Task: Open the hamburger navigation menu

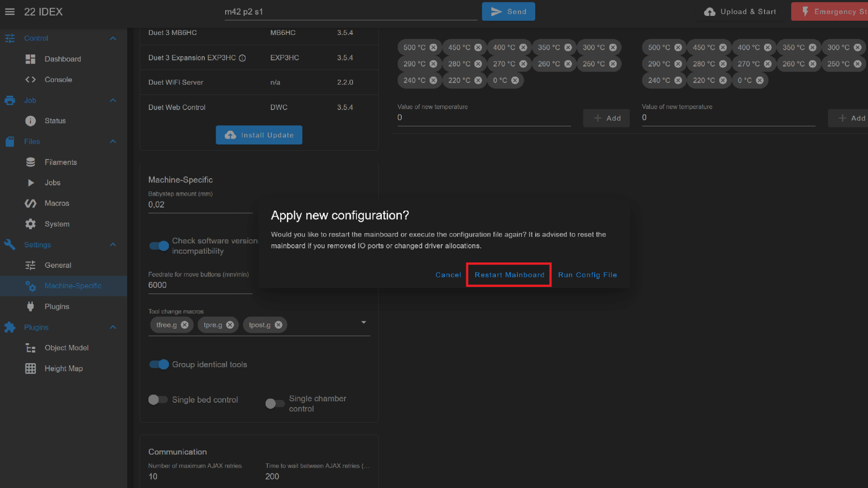Action: tap(10, 12)
